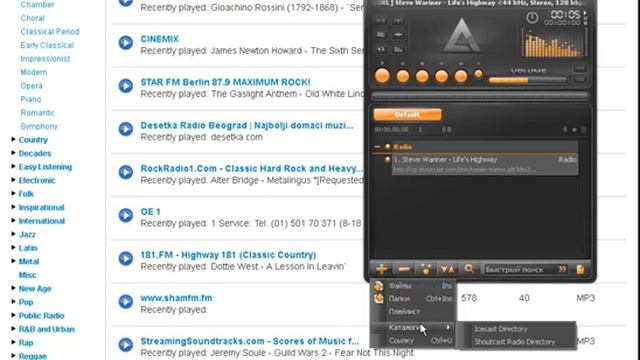Open the Symphony genre link
Image resolution: width=640 pixels, height=360 pixels.
point(39,126)
